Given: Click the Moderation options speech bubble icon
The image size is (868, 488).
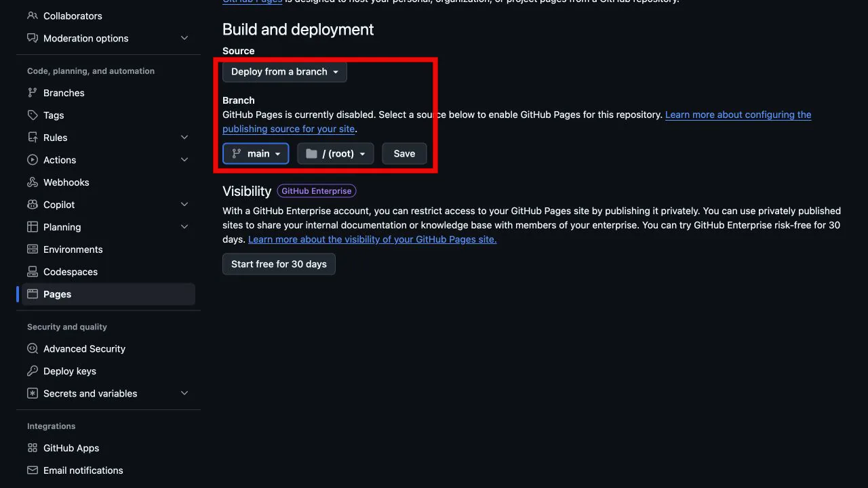Looking at the screenshot, I should point(33,38).
